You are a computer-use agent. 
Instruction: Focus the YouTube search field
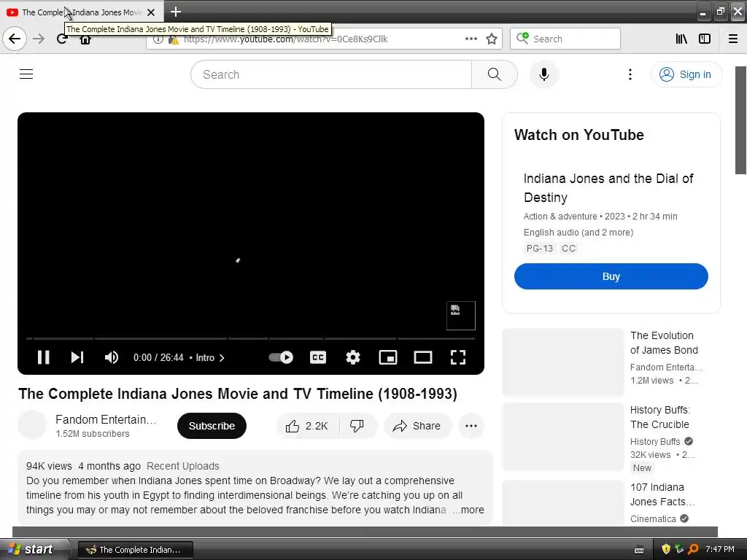[x=331, y=74]
